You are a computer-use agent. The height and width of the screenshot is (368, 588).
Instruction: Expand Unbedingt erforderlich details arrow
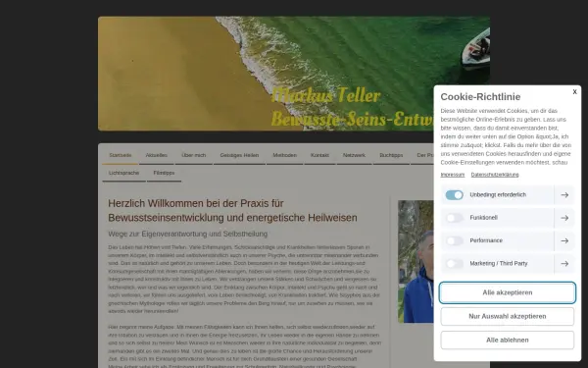click(x=564, y=195)
